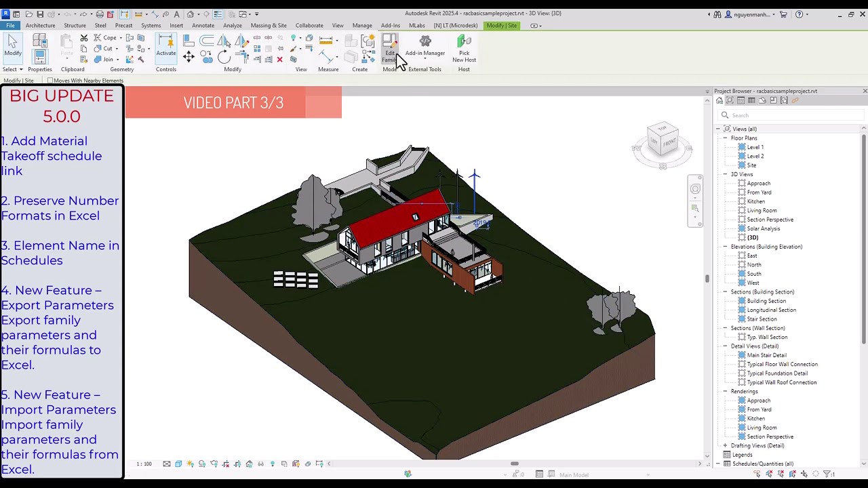The image size is (868, 488).
Task: Collapse Elevations (Building Elevation) node
Action: [725, 247]
